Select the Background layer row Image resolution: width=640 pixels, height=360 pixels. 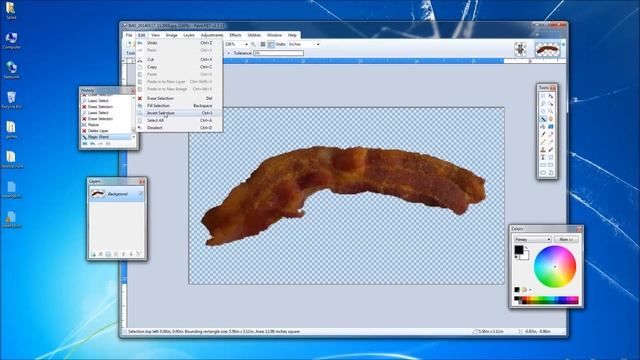pos(117,194)
